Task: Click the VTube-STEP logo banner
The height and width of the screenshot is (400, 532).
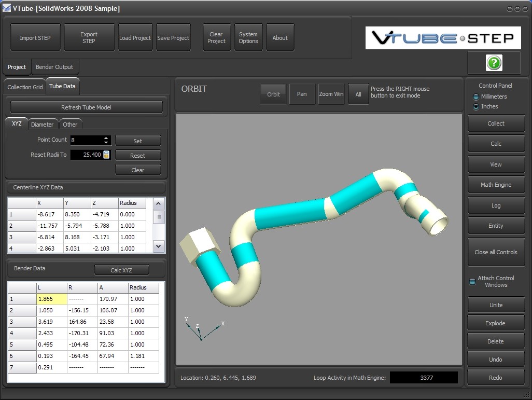Action: [443, 38]
